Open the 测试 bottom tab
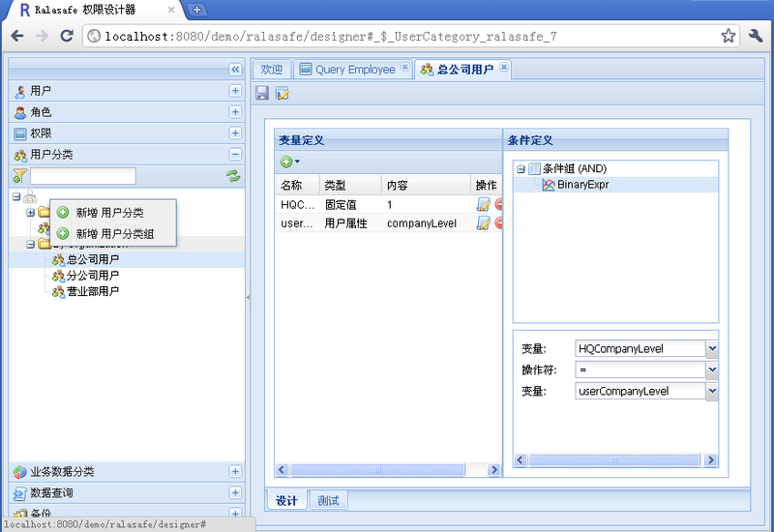774x532 pixels. point(329,500)
